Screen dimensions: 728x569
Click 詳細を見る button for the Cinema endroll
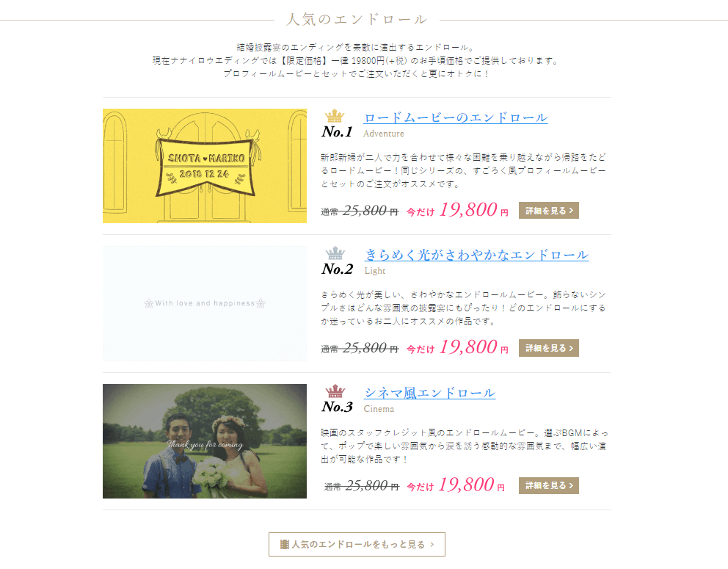click(549, 485)
